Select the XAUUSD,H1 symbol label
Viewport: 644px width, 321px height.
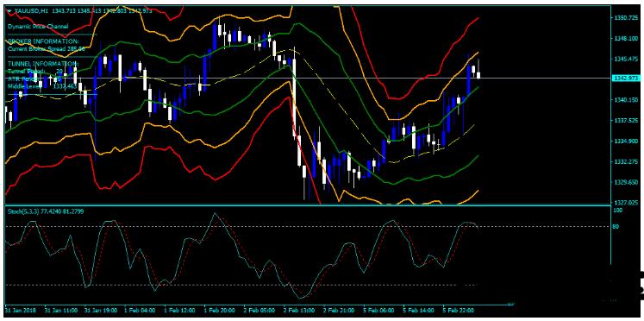click(30, 11)
